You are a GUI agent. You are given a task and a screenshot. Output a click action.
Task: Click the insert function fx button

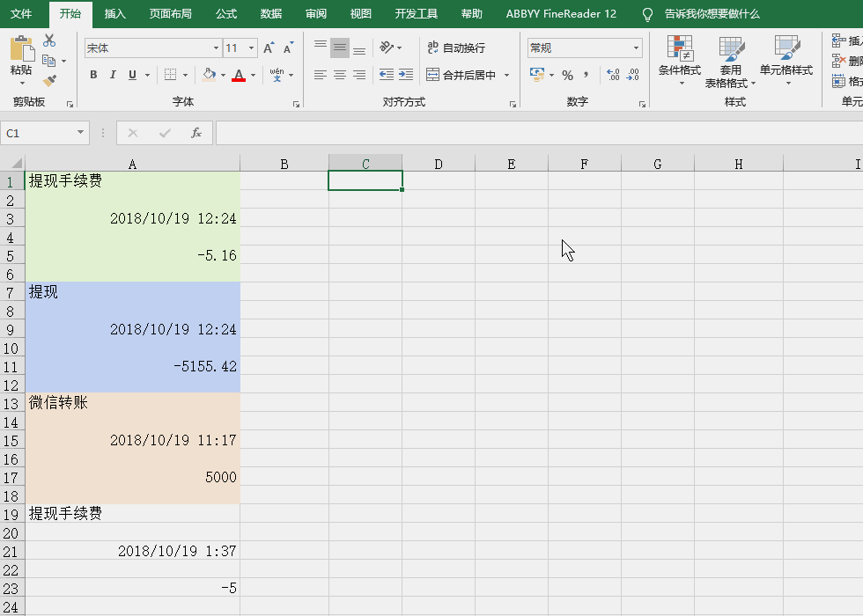[x=196, y=133]
